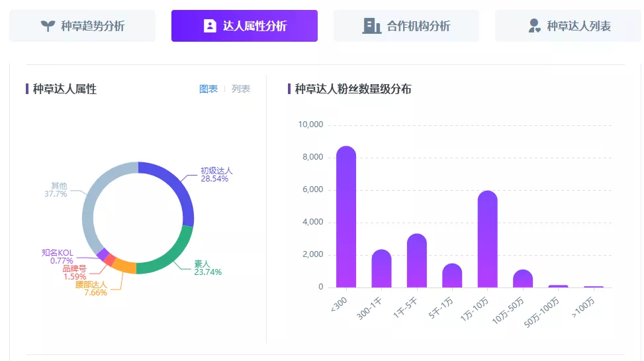This screenshot has height=361, width=644.
Task: Click the <300 followers bar
Action: (345, 217)
